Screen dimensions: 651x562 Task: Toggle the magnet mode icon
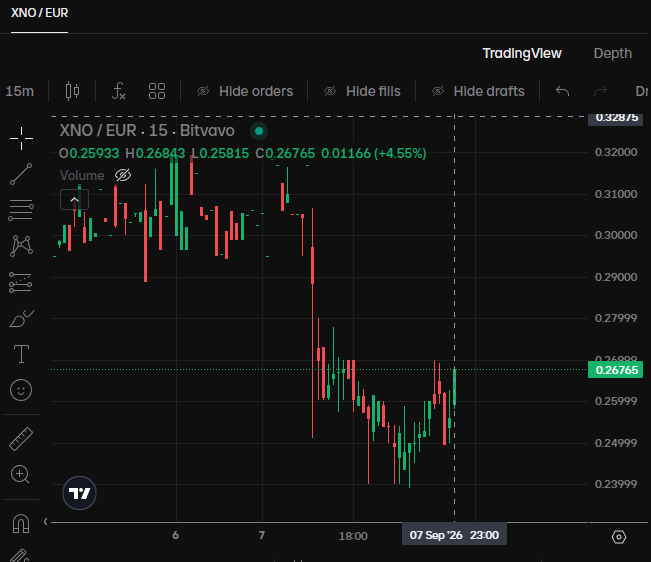[21, 523]
